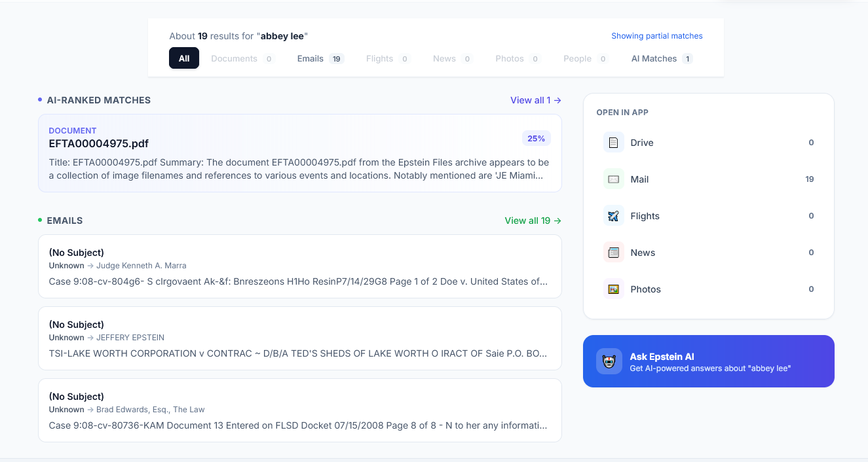This screenshot has width=868, height=462.
Task: Open email to Brad Edwards, Esq.
Action: tap(299, 410)
